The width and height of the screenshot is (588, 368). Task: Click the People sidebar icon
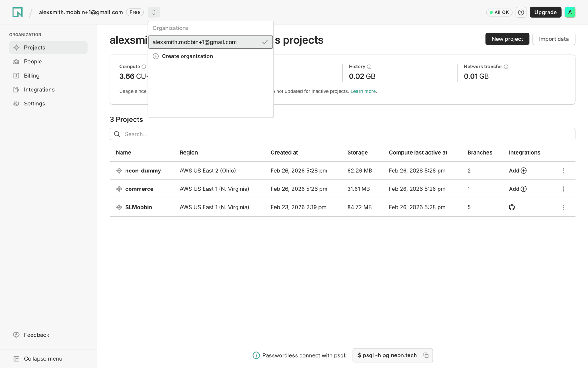(x=17, y=62)
